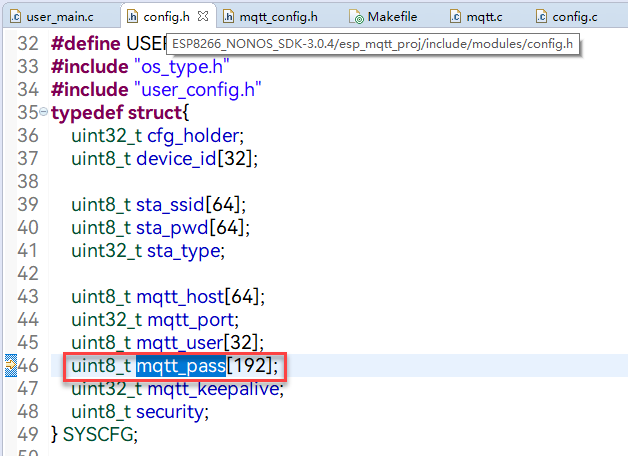Click the Makefile file icon
628x456 pixels.
click(356, 17)
